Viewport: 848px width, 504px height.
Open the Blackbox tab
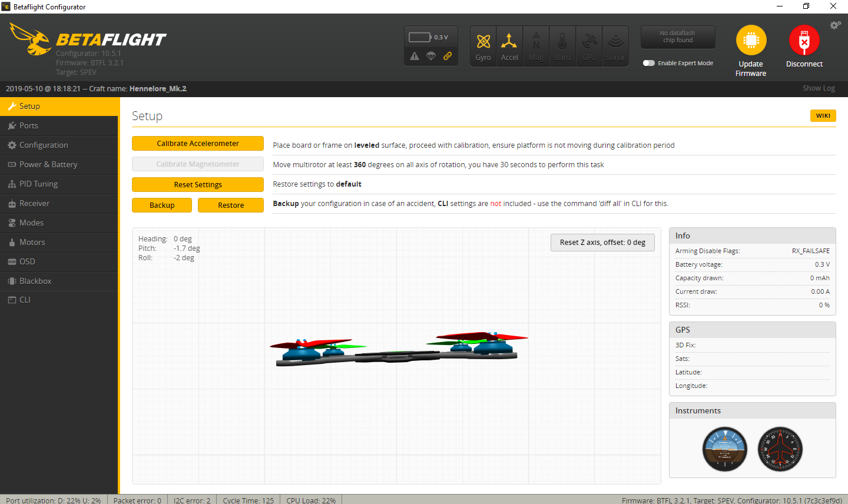pos(59,281)
